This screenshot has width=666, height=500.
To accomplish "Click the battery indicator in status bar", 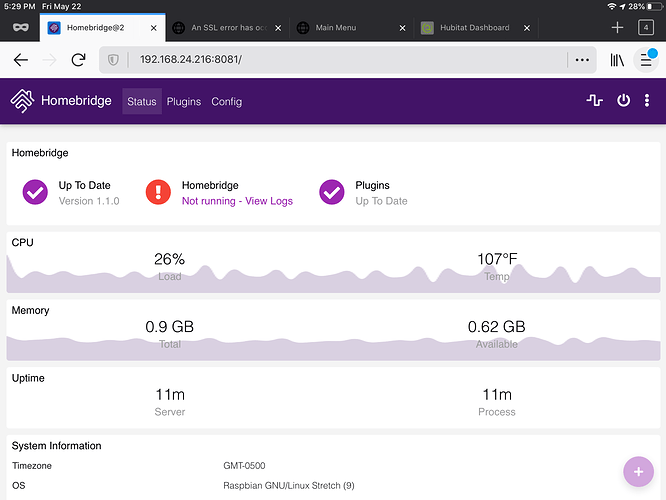I will pos(654,6).
